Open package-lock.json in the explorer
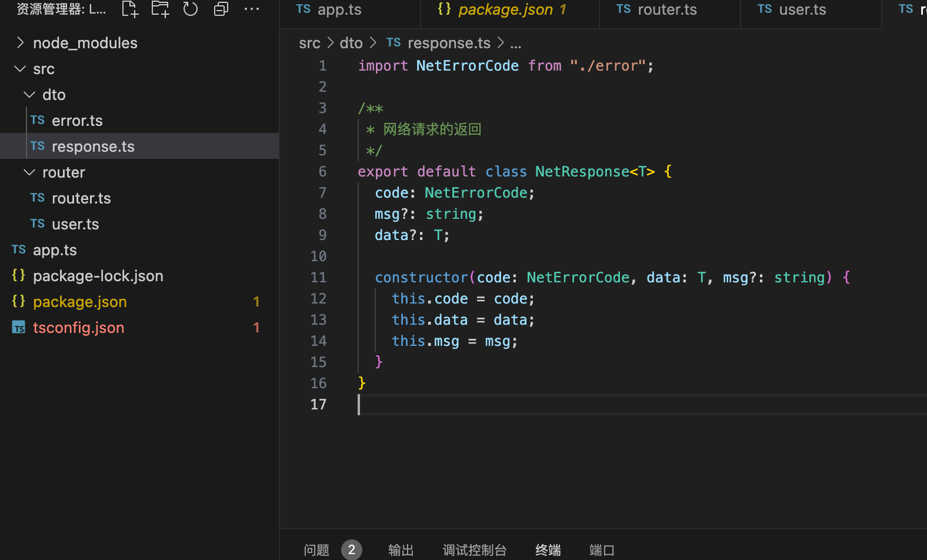Screen dimensions: 927x560 pos(98,276)
